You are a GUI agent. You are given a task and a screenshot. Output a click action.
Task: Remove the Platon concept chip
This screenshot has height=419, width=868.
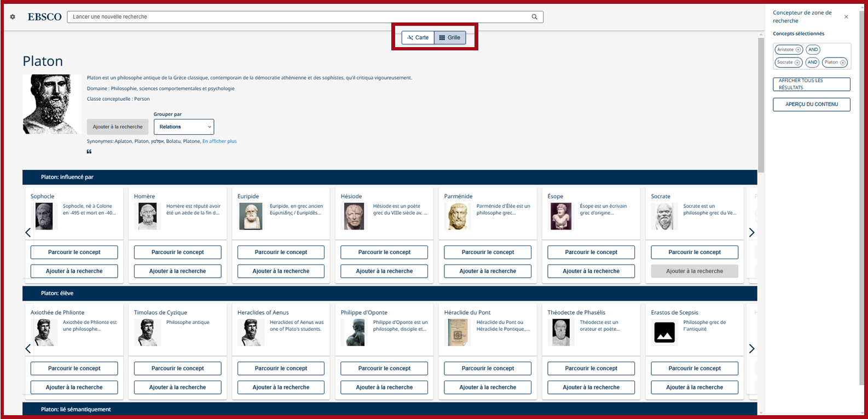[x=842, y=62]
